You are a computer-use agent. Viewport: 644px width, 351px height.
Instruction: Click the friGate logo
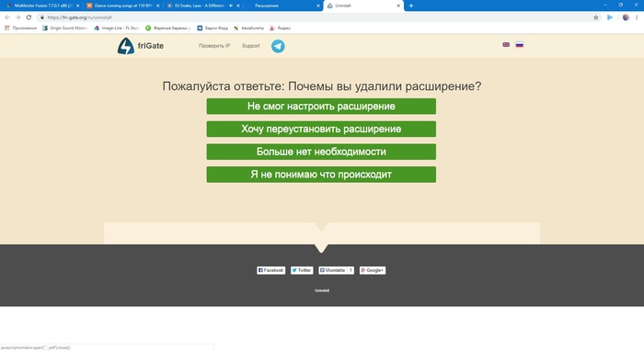tap(141, 46)
